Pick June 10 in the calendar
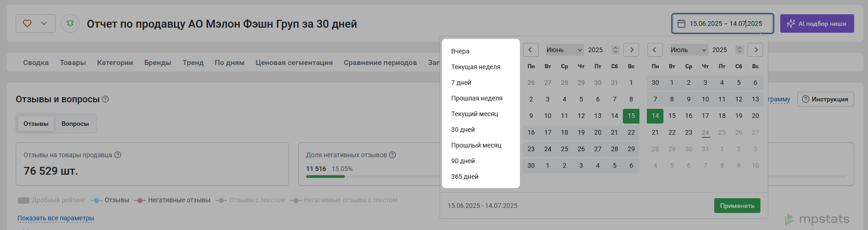Screen dimensions: 868x230 point(548,116)
